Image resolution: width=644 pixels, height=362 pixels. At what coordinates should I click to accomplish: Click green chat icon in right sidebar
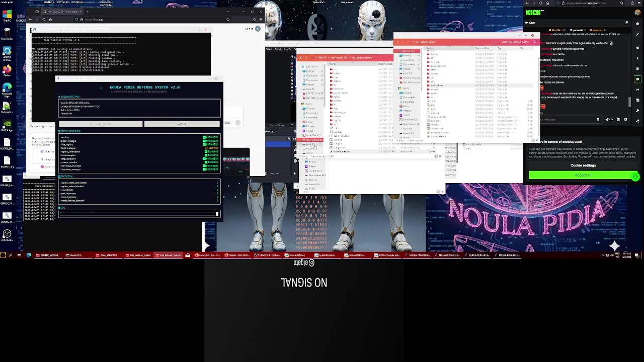point(637,79)
